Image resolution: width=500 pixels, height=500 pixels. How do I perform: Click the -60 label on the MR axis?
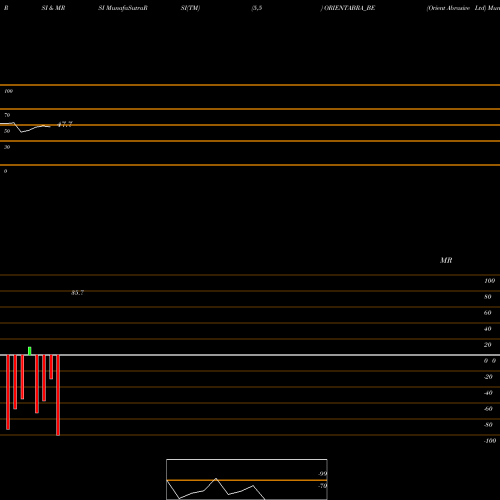(488, 409)
